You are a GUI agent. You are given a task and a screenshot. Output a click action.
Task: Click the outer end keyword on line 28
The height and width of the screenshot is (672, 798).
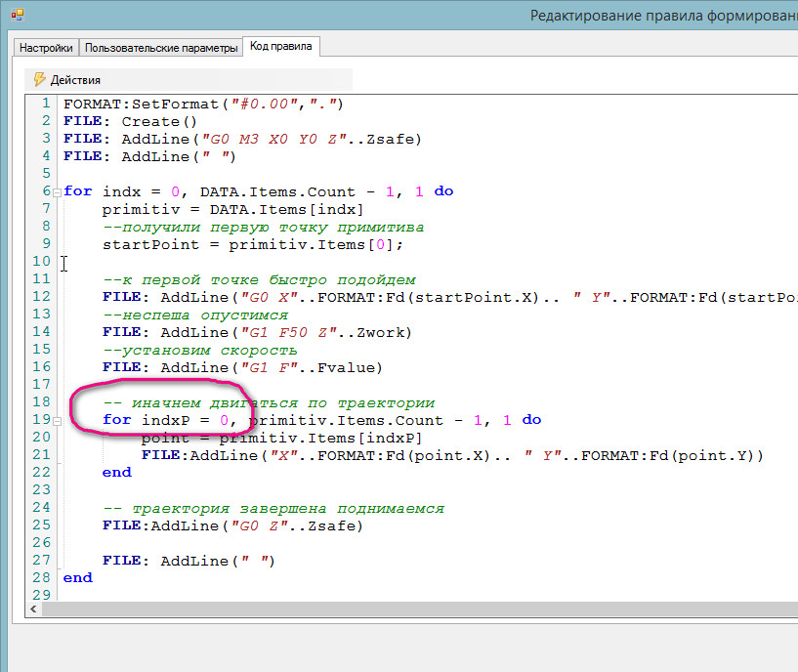pos(78,578)
